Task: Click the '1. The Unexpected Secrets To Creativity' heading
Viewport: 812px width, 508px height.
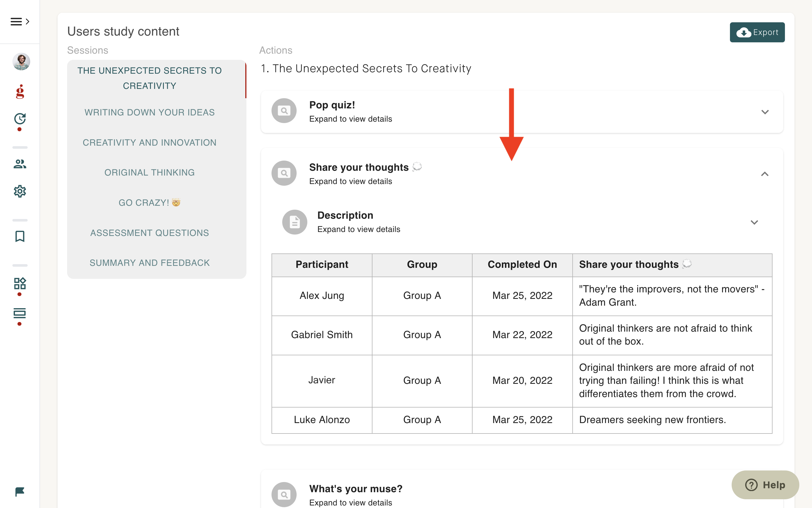Action: coord(366,69)
